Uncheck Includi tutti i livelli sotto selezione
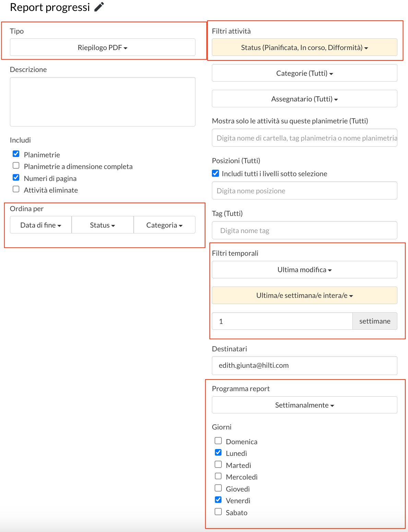408x532 pixels. (216, 173)
